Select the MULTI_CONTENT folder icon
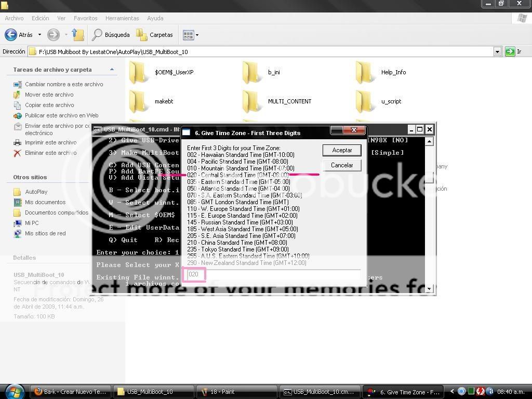 click(251, 101)
